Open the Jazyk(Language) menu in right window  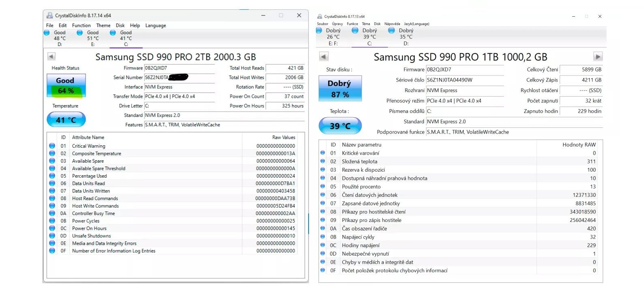point(416,24)
